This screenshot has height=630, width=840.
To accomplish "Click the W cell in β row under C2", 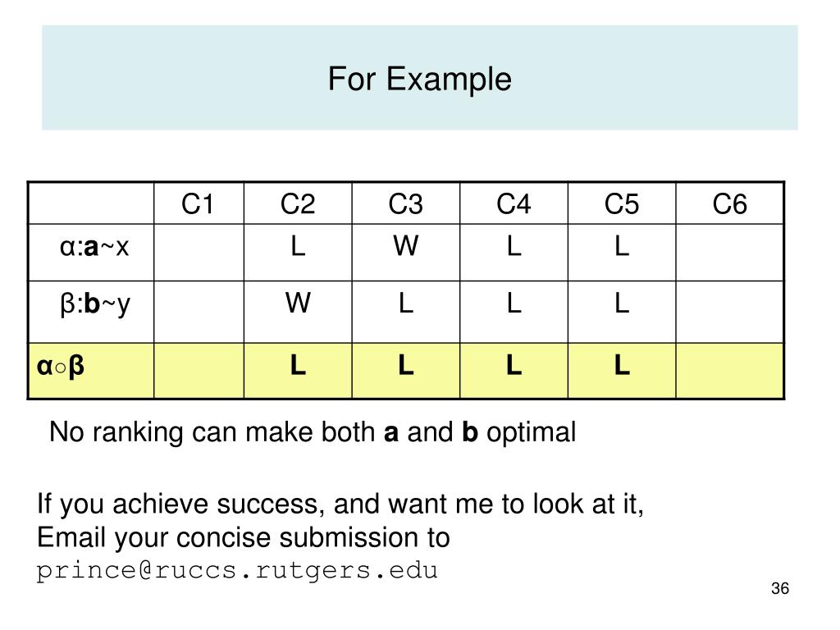I will (298, 303).
